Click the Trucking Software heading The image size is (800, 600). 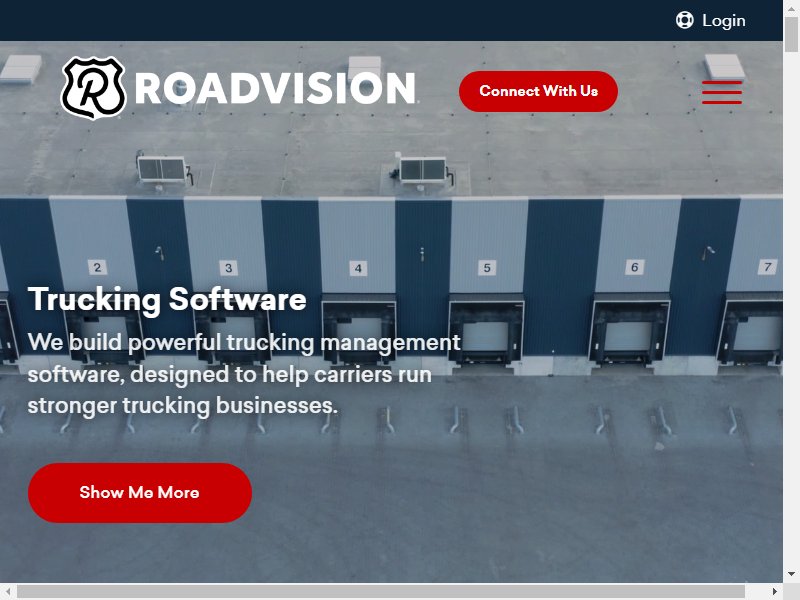click(x=167, y=299)
